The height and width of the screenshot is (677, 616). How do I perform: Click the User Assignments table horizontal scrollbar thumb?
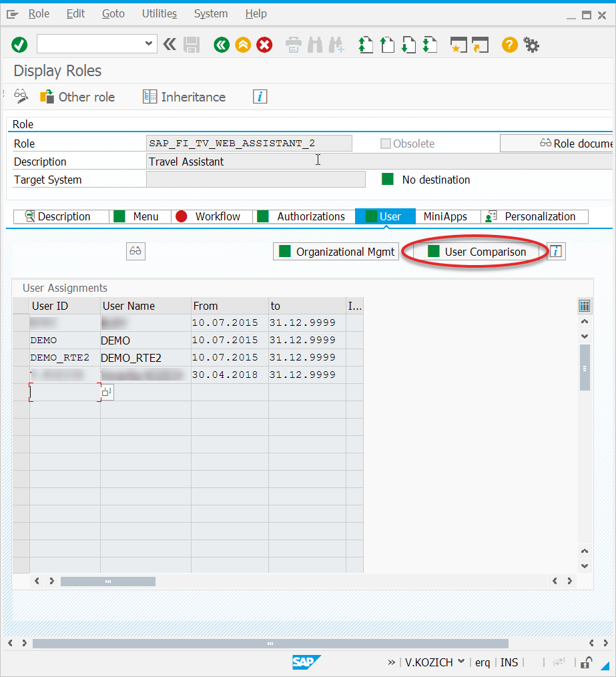(108, 581)
